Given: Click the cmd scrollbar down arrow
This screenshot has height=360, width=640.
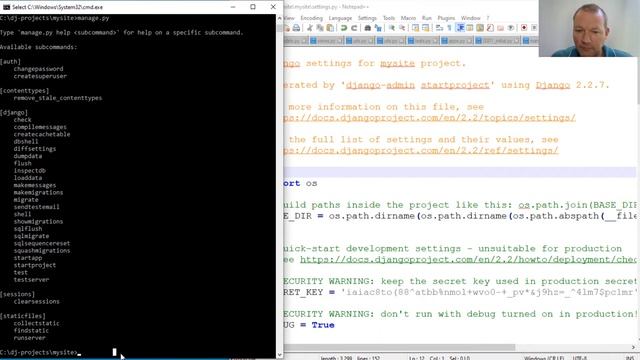Looking at the screenshot, I should (279, 354).
